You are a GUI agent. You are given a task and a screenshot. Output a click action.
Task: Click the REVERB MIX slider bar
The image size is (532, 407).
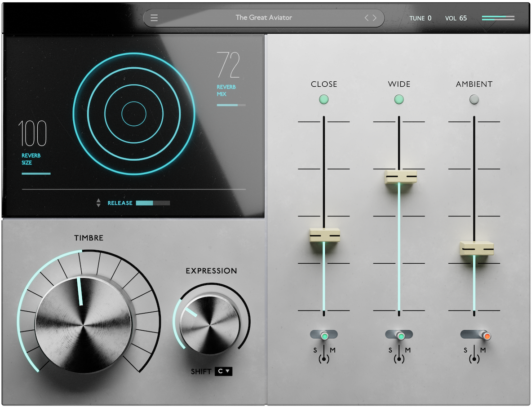click(231, 105)
